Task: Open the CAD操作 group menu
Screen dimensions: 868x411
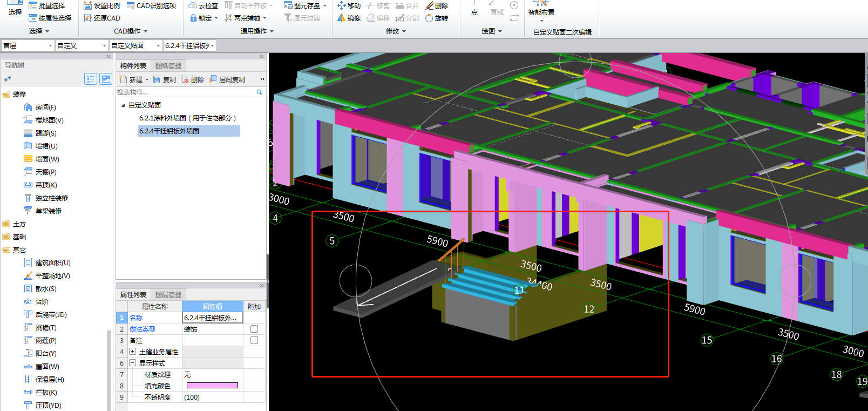Action: tap(131, 31)
